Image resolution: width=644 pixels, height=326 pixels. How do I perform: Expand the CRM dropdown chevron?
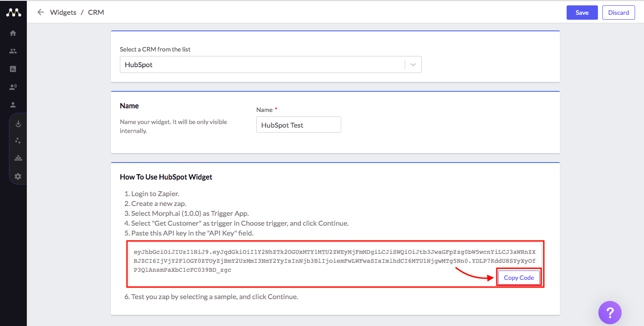pyautogui.click(x=413, y=64)
